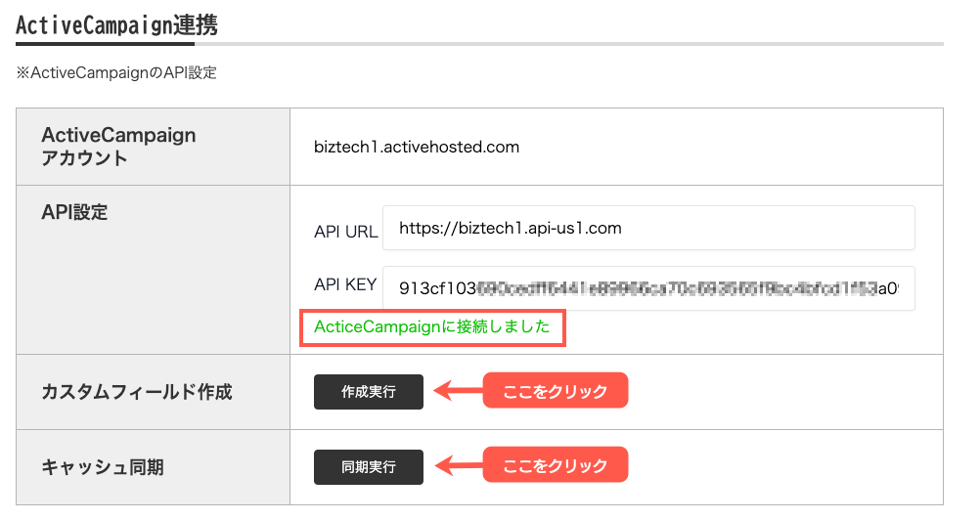Viewport: 980px width, 520px height.
Task: Click the empty cell area right of the account domain
Action: 734,148
